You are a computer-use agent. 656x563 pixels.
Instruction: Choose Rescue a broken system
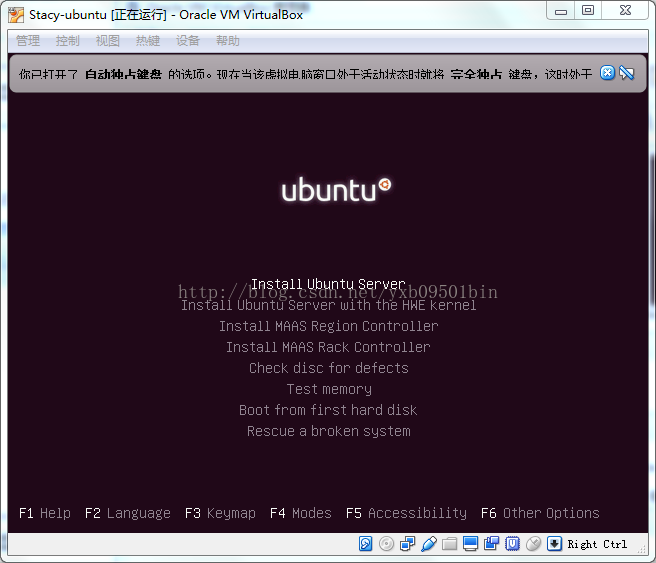coord(329,431)
